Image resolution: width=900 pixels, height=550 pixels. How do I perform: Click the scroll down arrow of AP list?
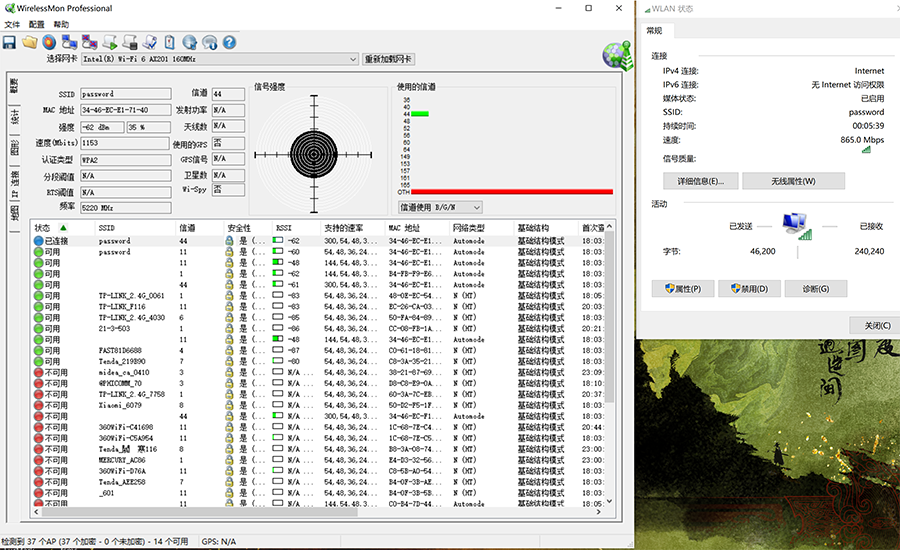(609, 501)
